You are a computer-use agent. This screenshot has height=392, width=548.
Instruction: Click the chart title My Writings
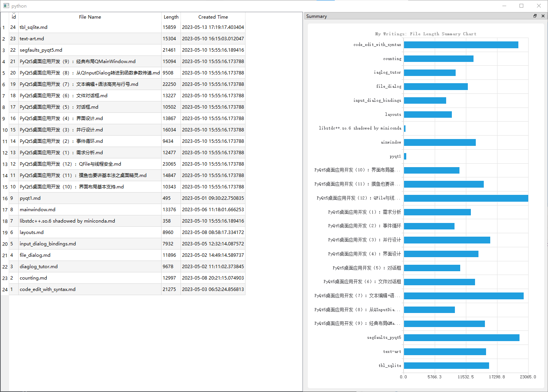coord(426,34)
